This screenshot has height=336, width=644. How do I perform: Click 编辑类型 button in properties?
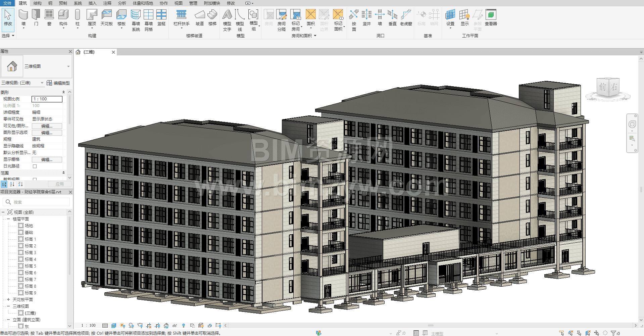(58, 83)
